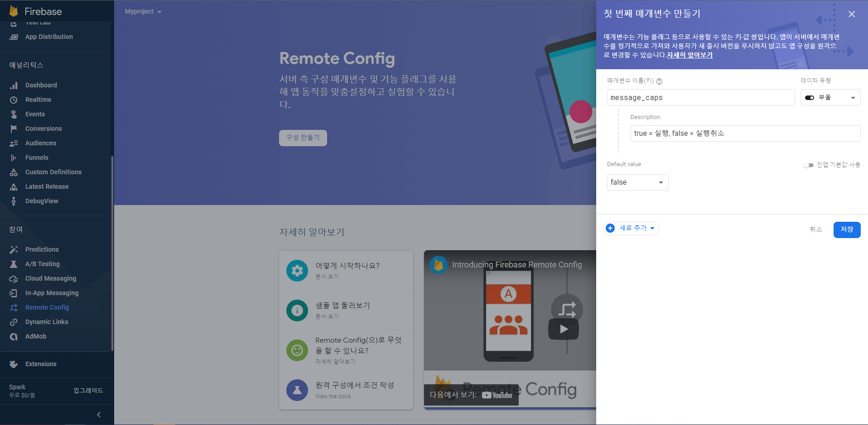Click the Conversions flag icon
This screenshot has height=425, width=868.
point(14,129)
